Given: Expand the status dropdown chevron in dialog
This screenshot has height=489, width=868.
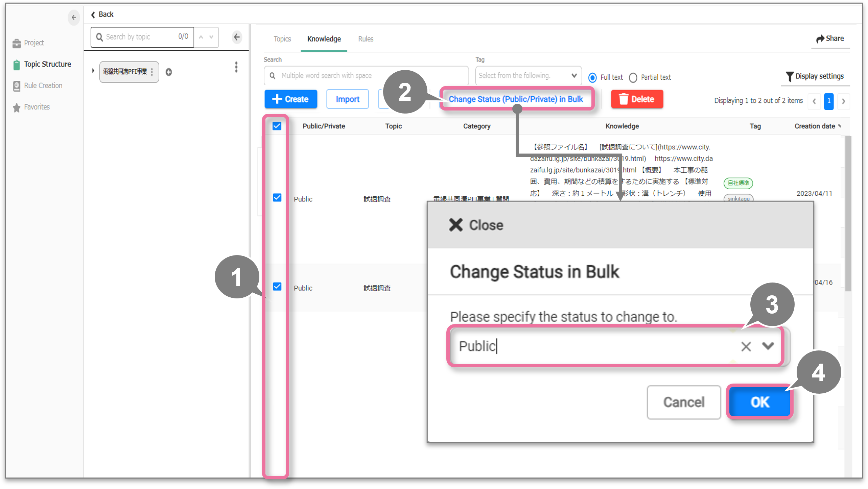Looking at the screenshot, I should coord(768,346).
